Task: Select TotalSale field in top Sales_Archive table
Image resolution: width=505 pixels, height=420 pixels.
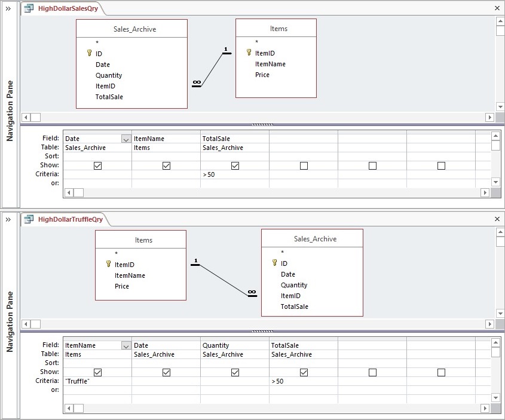Action: pyautogui.click(x=109, y=97)
